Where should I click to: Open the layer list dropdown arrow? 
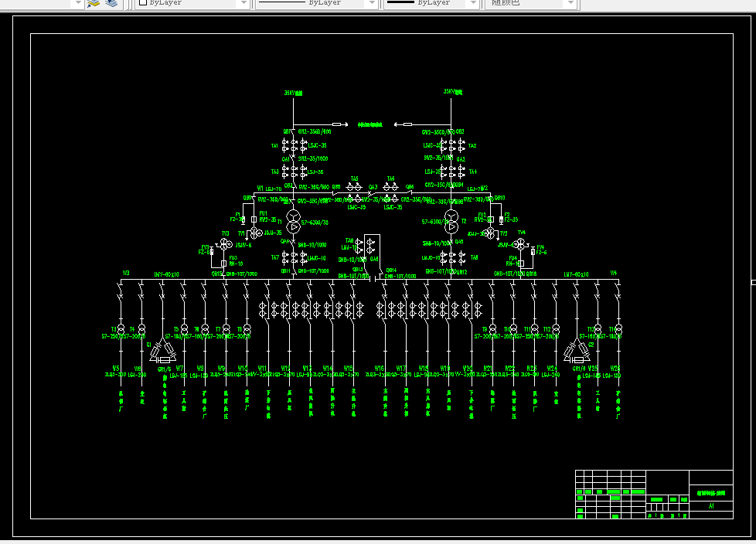[78, 3]
